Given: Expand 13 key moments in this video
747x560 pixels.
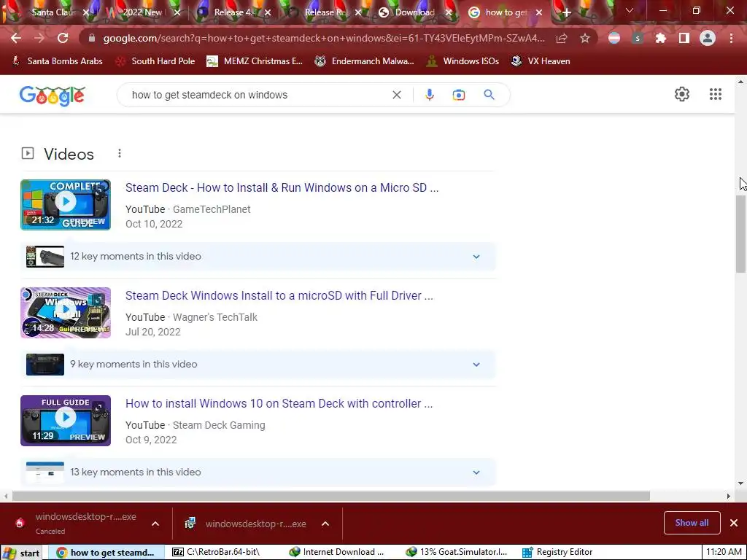Looking at the screenshot, I should point(258,472).
